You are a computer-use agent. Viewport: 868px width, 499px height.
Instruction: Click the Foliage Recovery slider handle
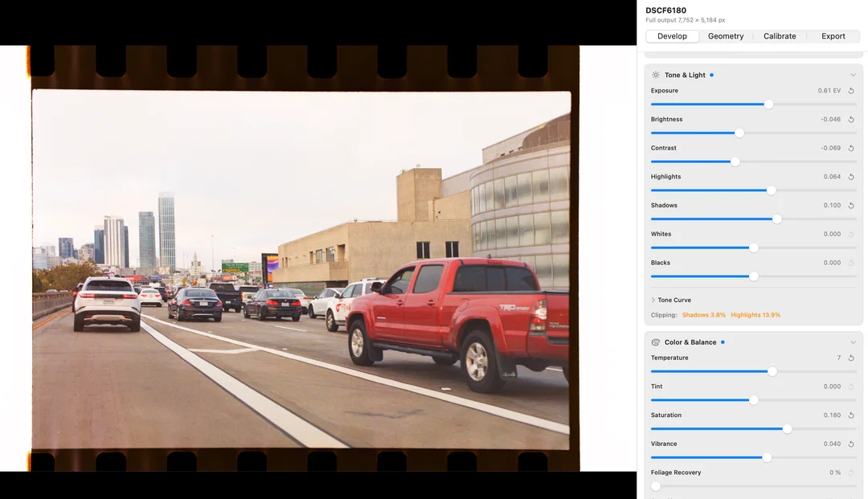pos(656,486)
